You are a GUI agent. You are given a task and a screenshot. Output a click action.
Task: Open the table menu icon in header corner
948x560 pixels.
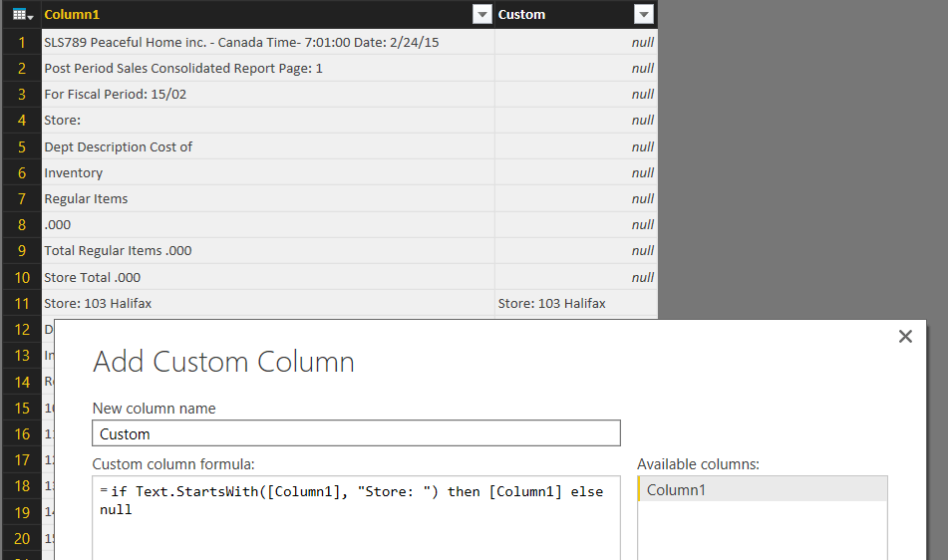point(24,15)
